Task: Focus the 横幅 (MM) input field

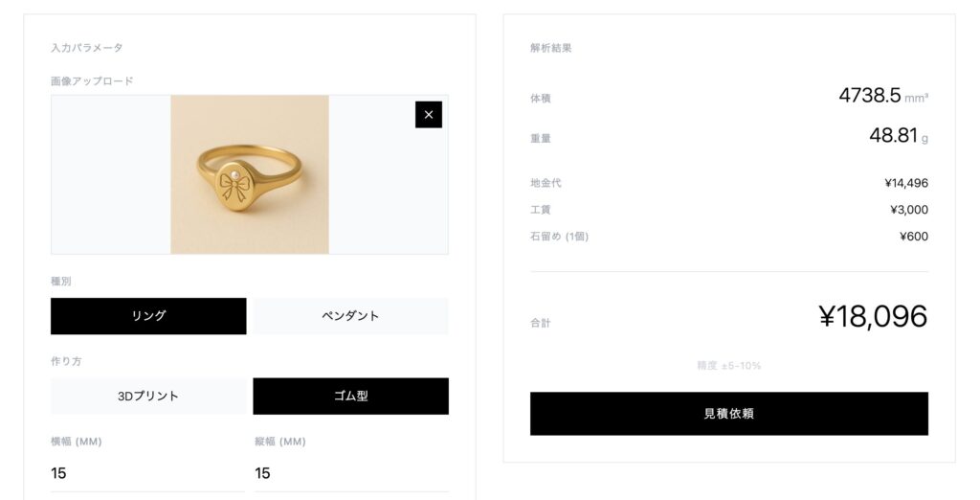Action: click(147, 473)
